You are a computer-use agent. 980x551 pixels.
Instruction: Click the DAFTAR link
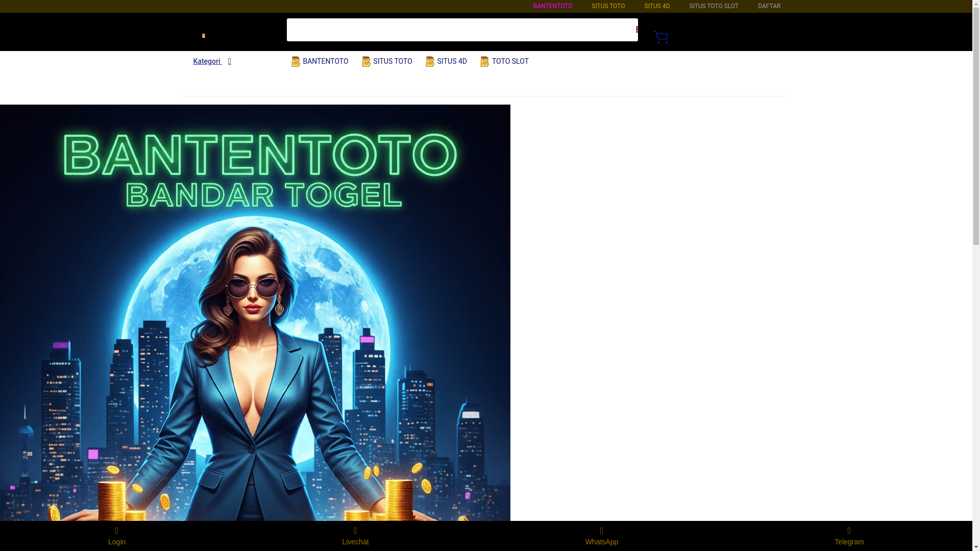[x=769, y=6]
